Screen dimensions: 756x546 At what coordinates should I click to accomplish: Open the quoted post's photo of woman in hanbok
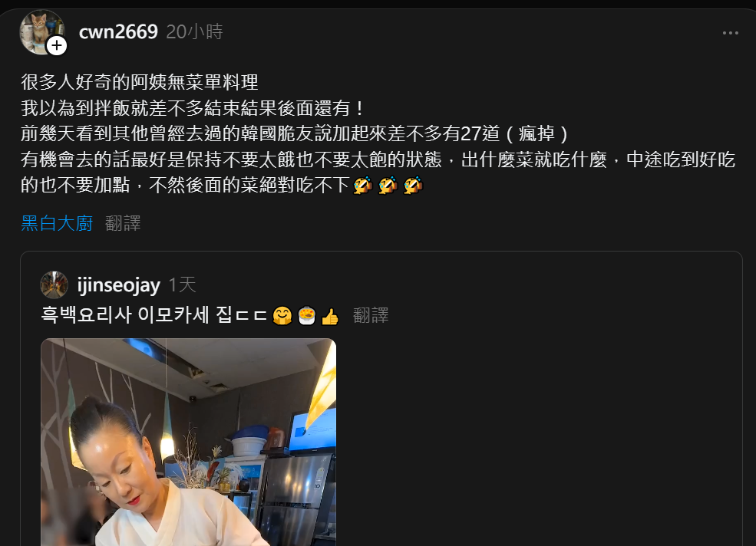click(189, 442)
